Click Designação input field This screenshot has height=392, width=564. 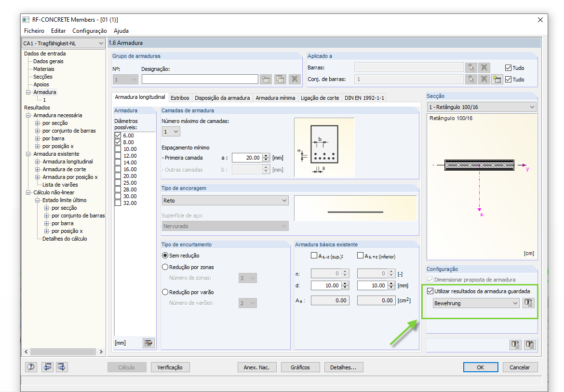point(200,79)
